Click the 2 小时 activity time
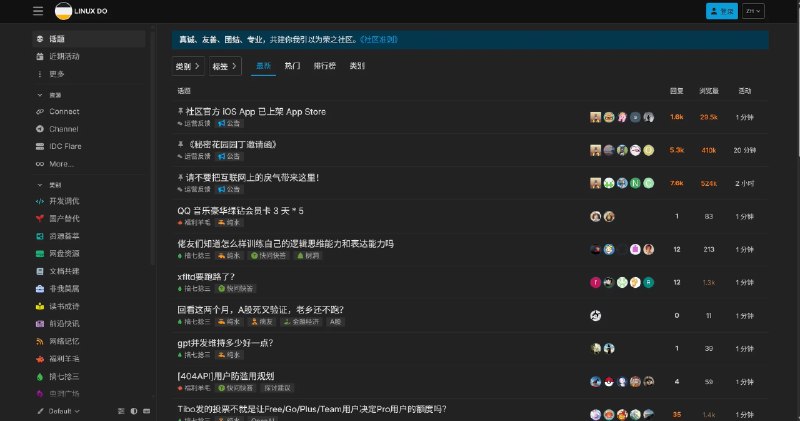Image resolution: width=800 pixels, height=421 pixels. (744, 183)
